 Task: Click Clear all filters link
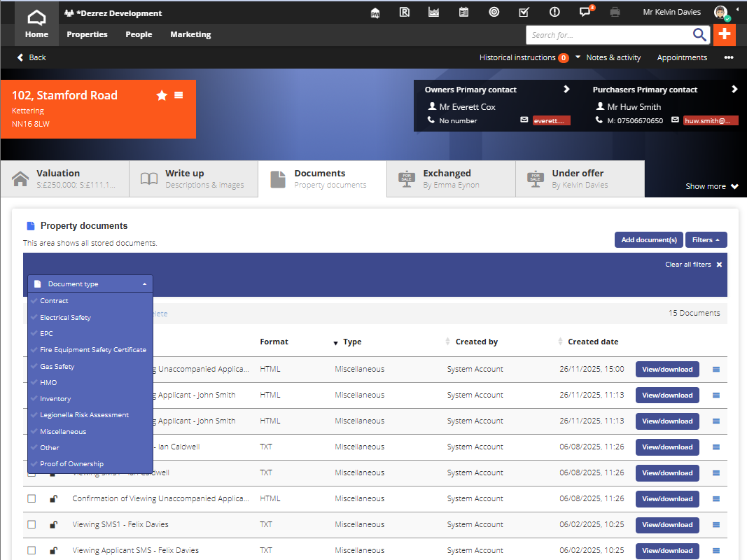[x=692, y=265]
